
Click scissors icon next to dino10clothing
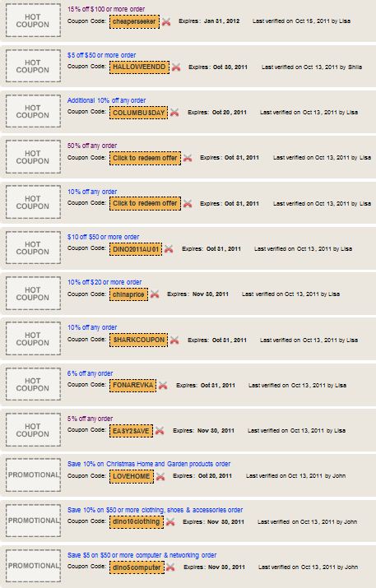click(170, 521)
